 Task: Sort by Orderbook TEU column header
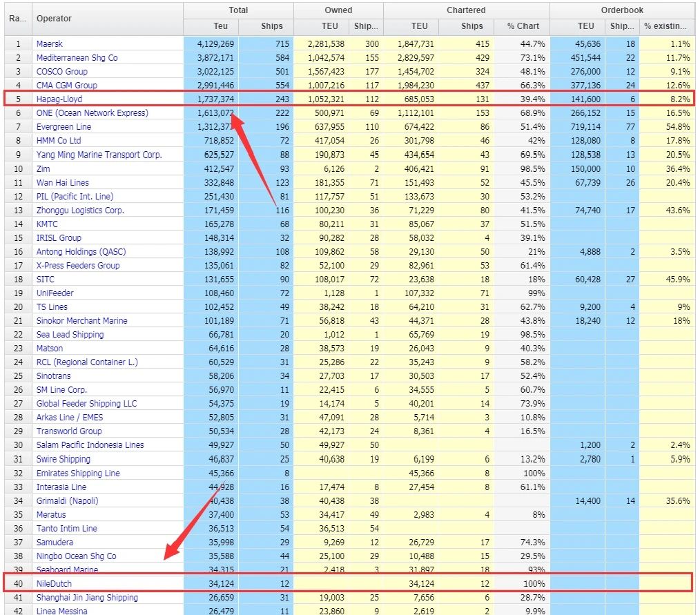click(578, 26)
